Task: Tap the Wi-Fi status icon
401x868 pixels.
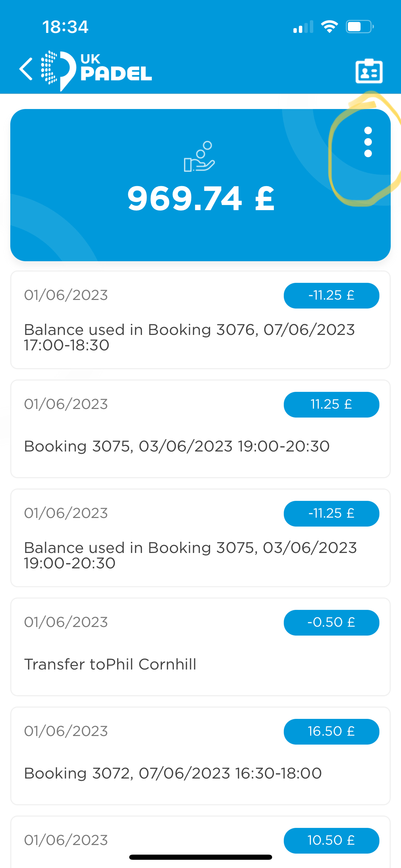Action: click(329, 27)
